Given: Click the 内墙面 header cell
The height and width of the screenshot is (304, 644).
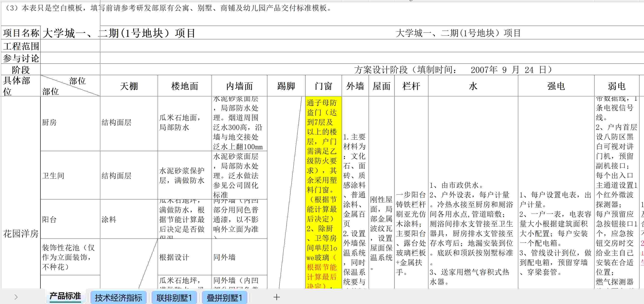Looking at the screenshot, I should pyautogui.click(x=239, y=86).
